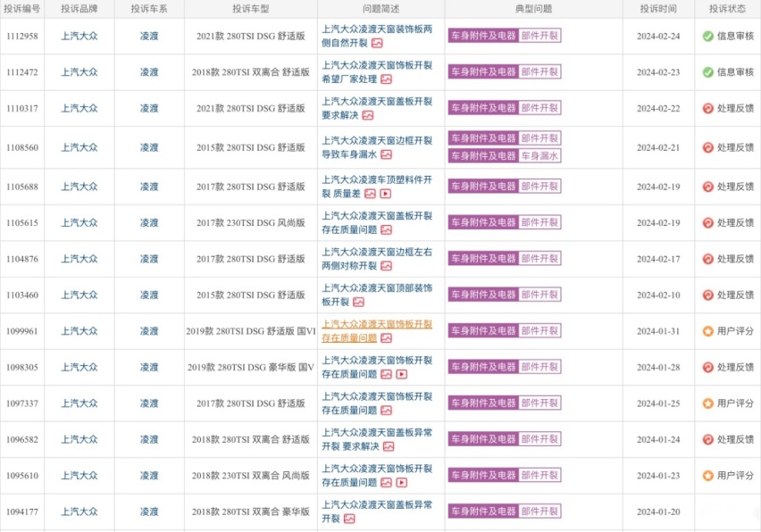Image resolution: width=761 pixels, height=532 pixels.
Task: Open image icon for complaint 1112958
Action: (x=377, y=43)
